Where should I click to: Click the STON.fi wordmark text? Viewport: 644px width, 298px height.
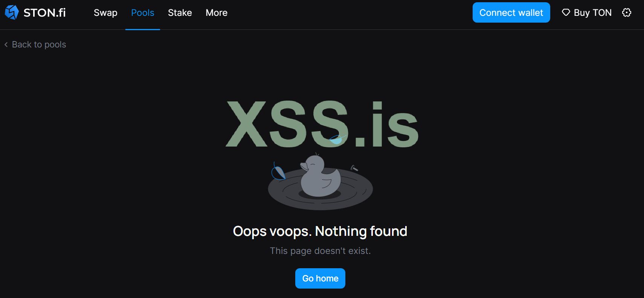coord(44,13)
